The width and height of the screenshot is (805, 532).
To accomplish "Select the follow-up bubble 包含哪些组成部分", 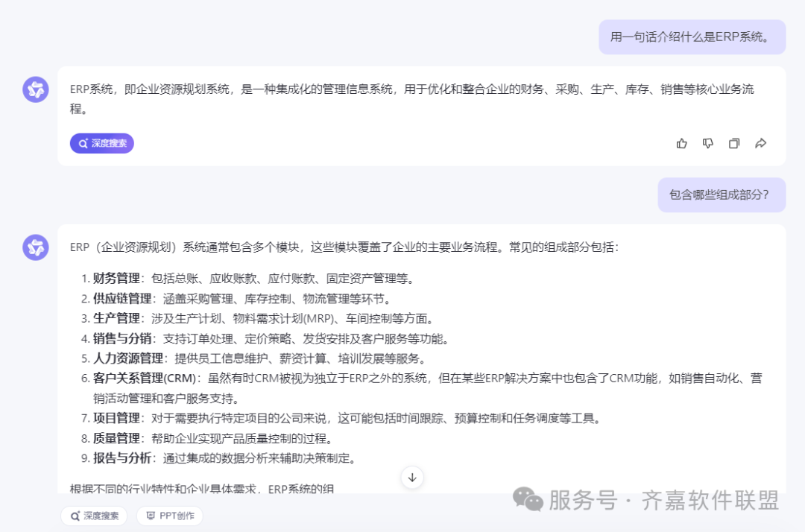I will (721, 194).
